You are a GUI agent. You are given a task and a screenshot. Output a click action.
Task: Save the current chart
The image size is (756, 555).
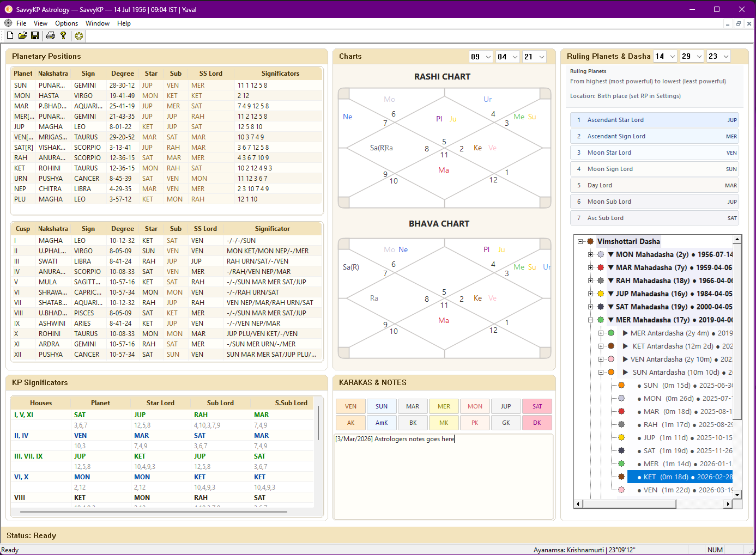35,35
